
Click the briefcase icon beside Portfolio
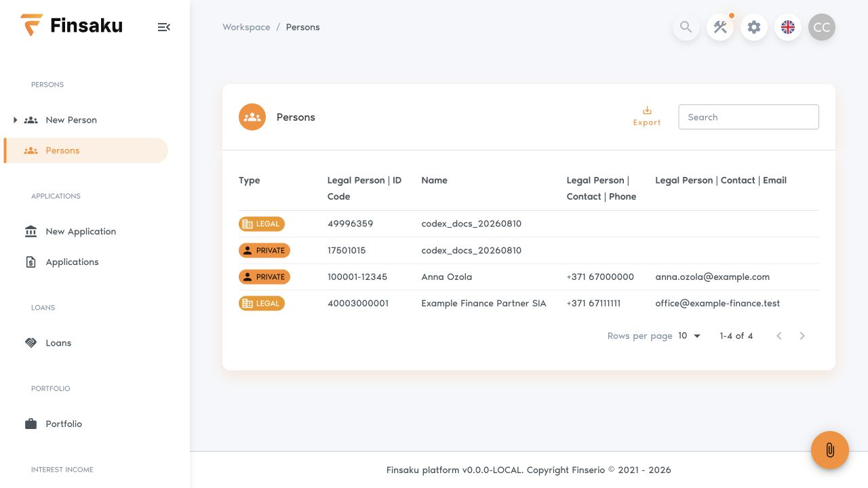pyautogui.click(x=31, y=424)
